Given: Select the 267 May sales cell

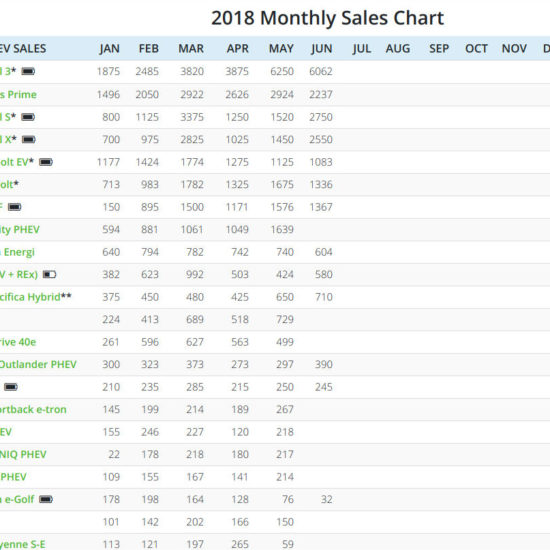Looking at the screenshot, I should tap(285, 409).
